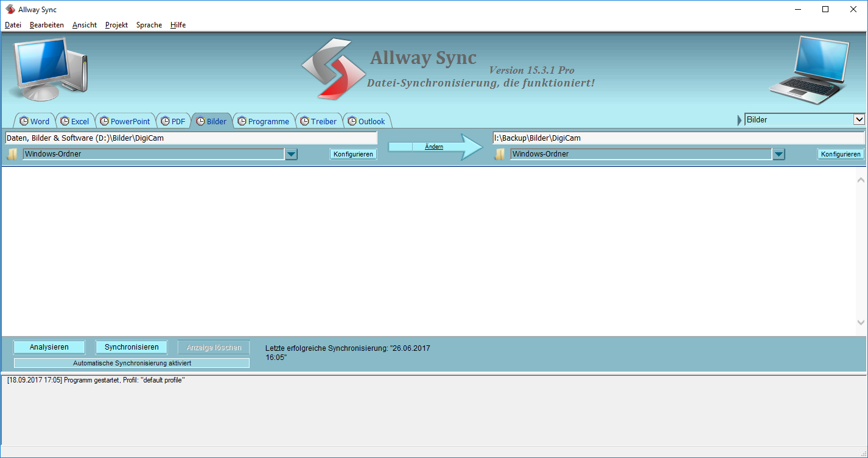This screenshot has height=458, width=868.
Task: Click the triangle icon beside profile dropdown
Action: 740,120
